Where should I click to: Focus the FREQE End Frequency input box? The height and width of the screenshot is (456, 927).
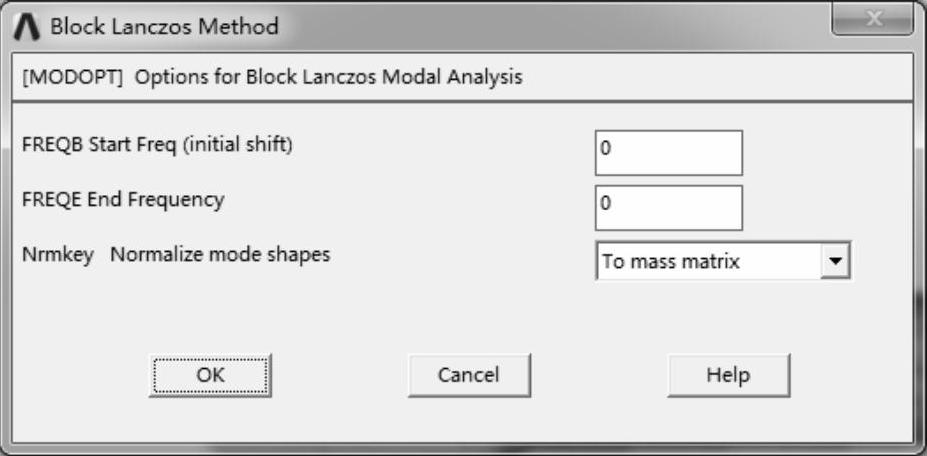coord(668,207)
